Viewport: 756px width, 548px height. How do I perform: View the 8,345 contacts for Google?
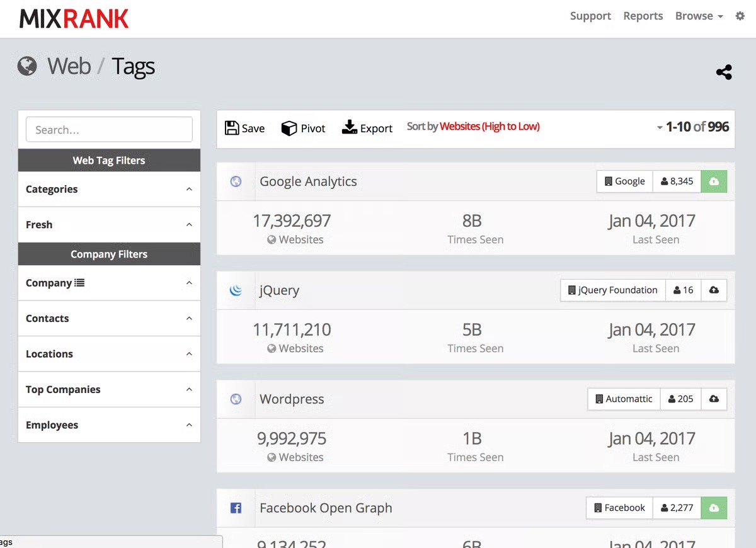(x=677, y=181)
